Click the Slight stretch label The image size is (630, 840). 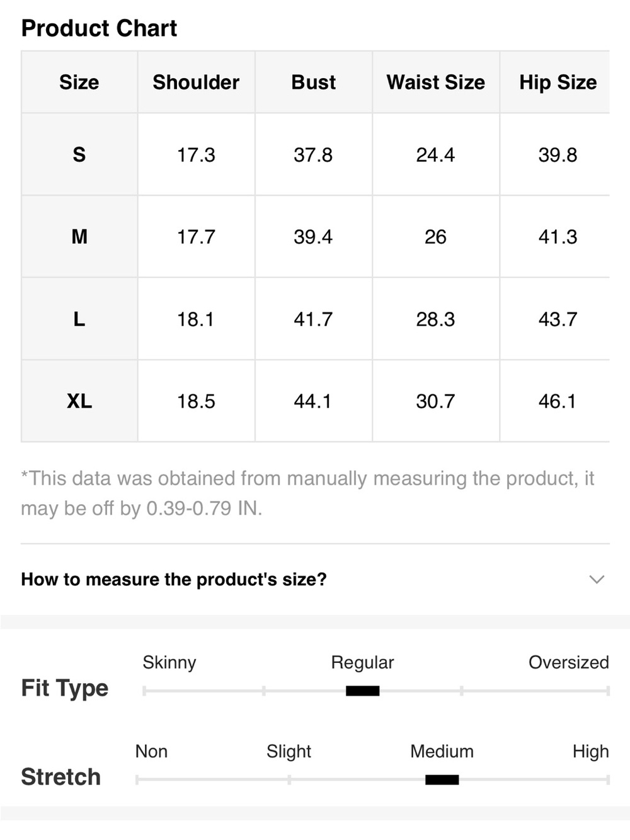pyautogui.click(x=289, y=751)
